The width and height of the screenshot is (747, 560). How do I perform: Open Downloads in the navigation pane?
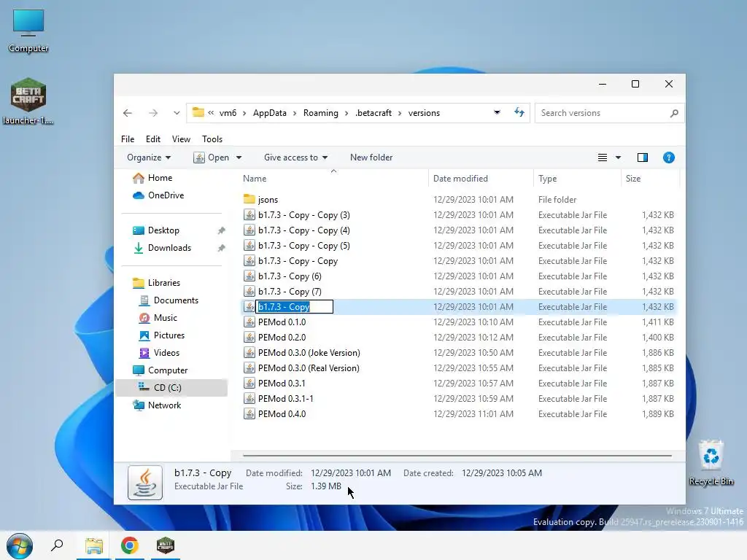click(169, 248)
